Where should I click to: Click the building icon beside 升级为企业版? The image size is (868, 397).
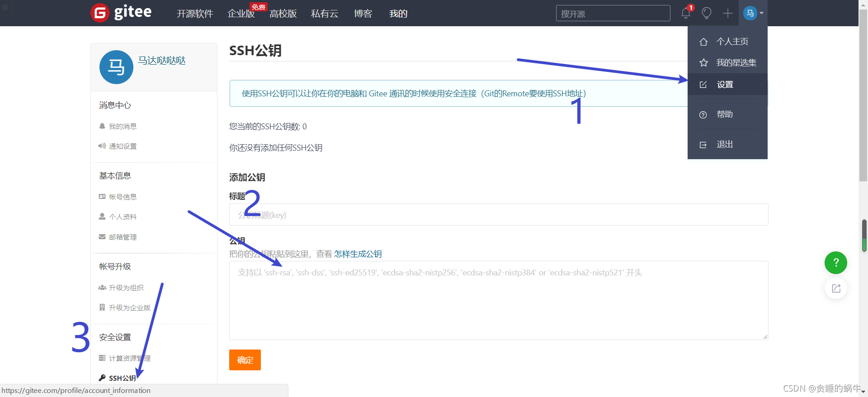102,307
